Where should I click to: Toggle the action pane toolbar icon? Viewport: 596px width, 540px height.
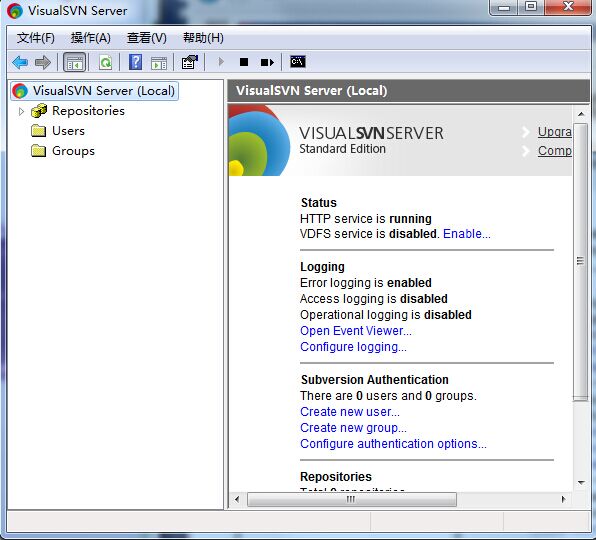click(x=159, y=63)
